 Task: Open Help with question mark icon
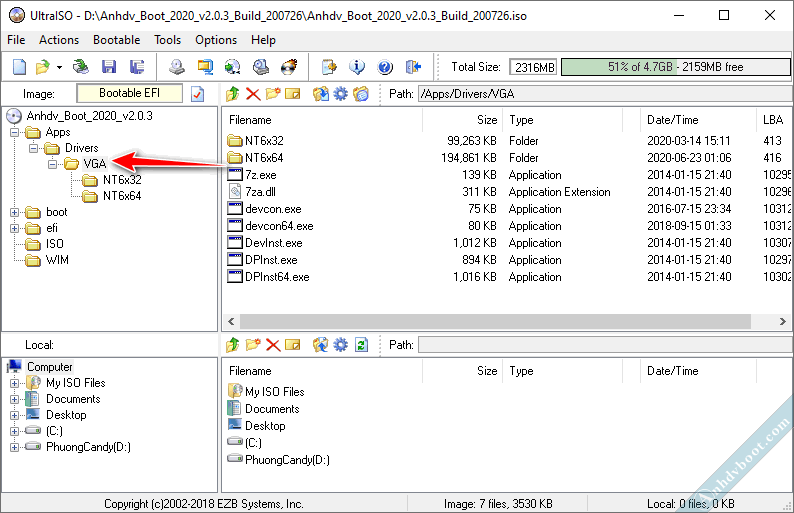click(x=385, y=67)
